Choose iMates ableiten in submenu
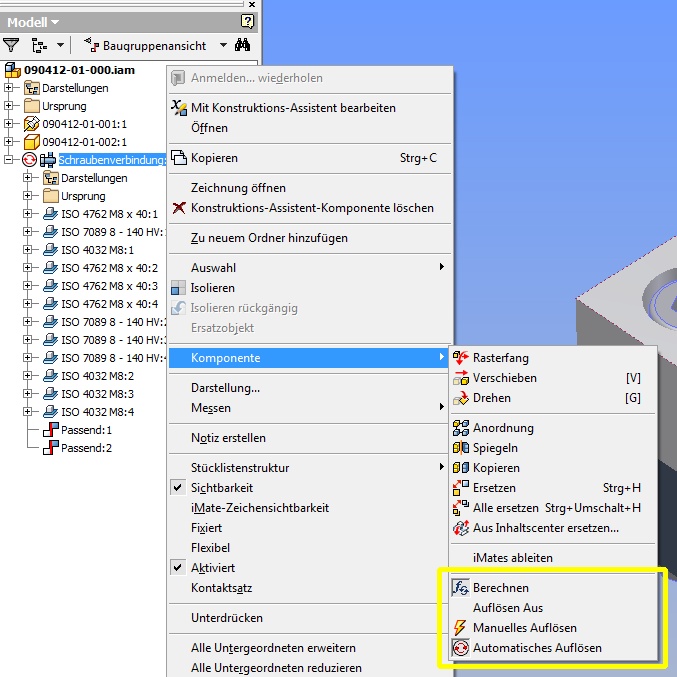 coord(512,558)
